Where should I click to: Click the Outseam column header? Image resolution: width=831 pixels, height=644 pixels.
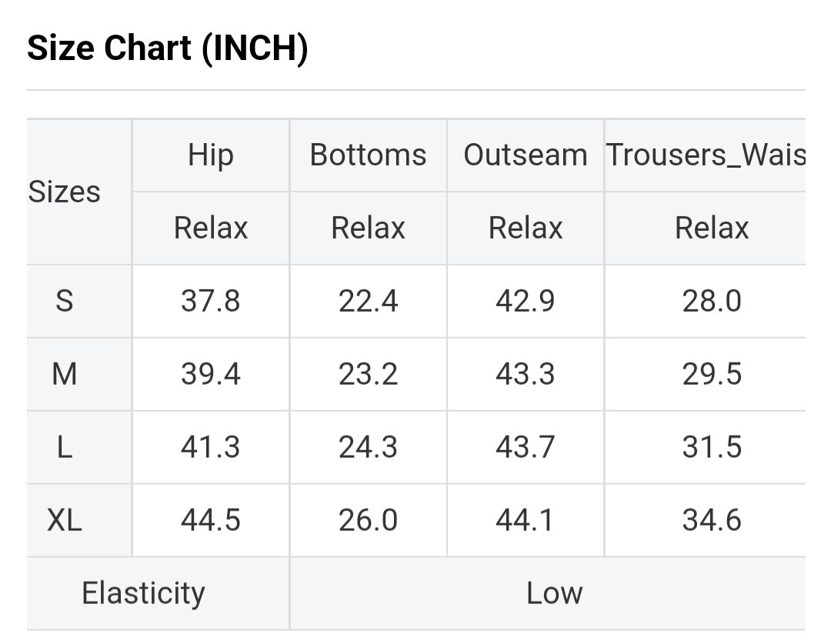tap(526, 155)
